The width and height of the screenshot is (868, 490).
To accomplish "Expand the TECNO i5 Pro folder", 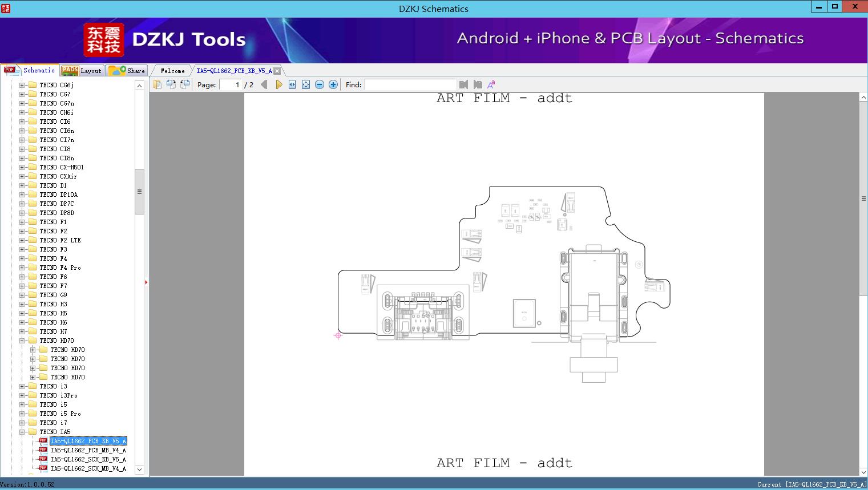I will 22,414.
